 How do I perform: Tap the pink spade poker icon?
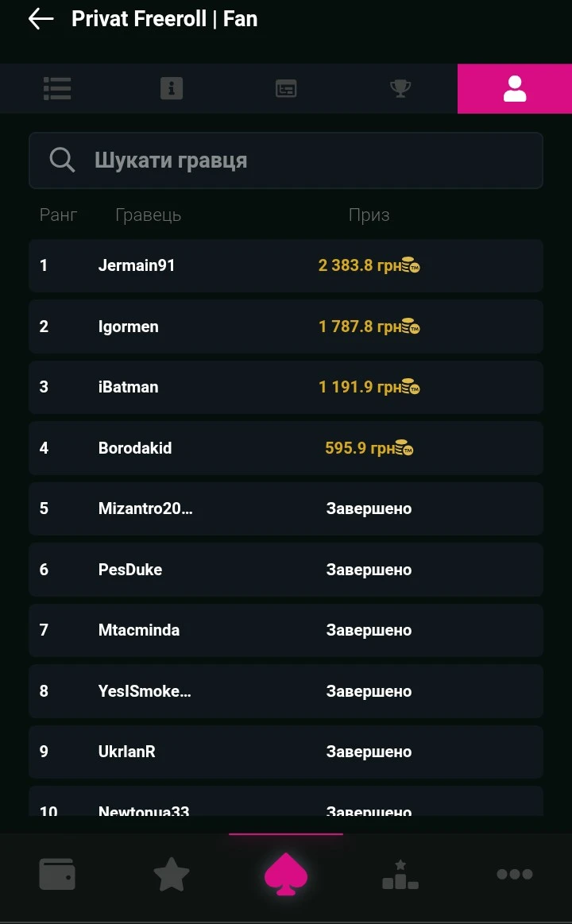click(x=286, y=874)
